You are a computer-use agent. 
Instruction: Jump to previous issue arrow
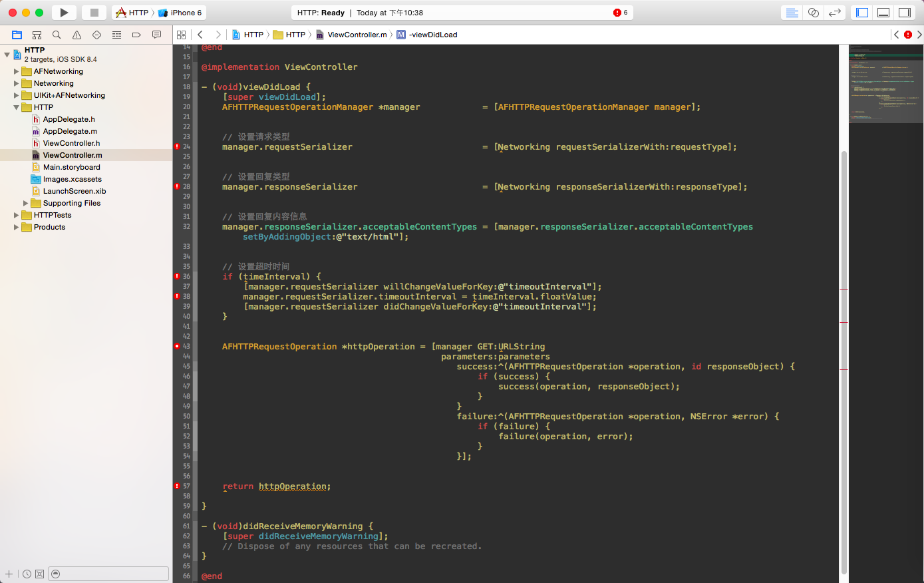[x=896, y=35]
